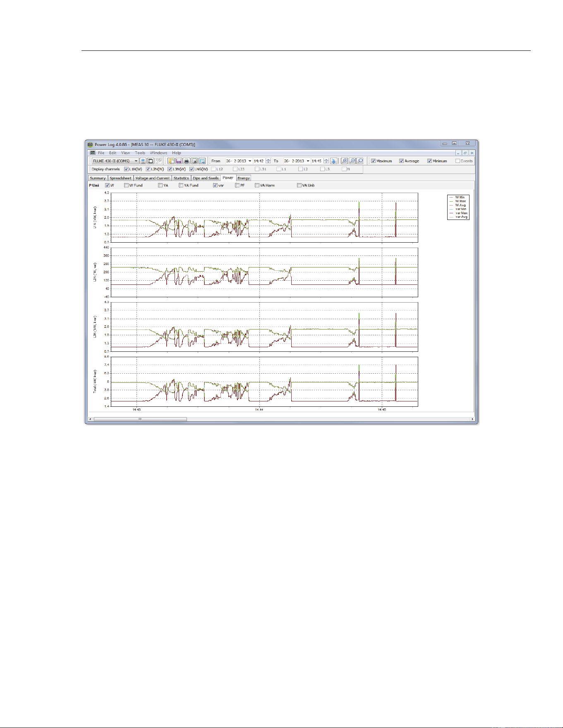This screenshot has width=563, height=728.
Task: Toggle the var checkbox
Action: coord(215,185)
